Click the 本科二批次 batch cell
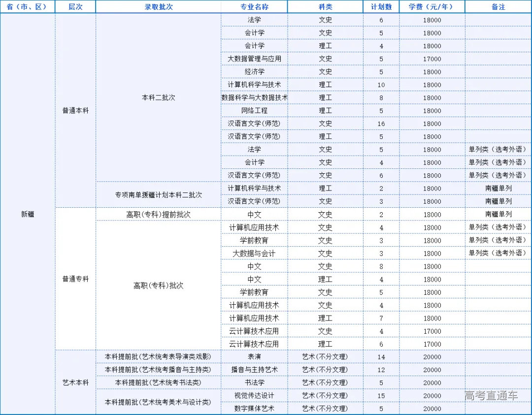 (159, 97)
